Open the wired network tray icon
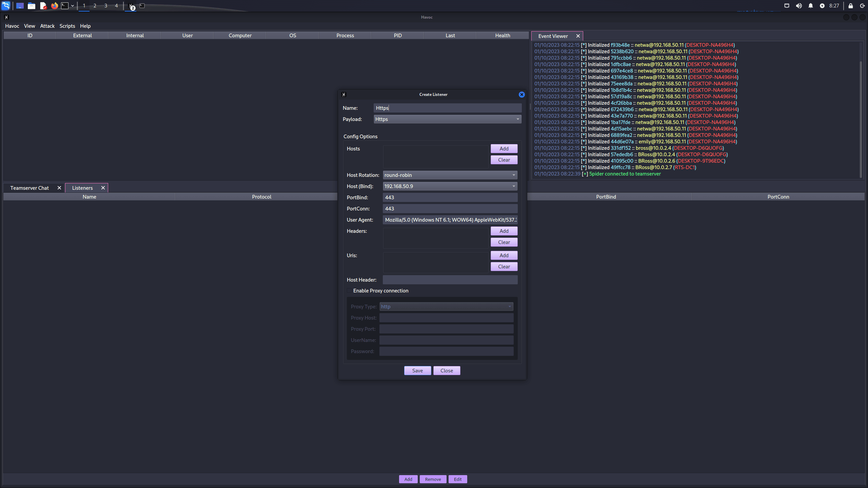 (x=787, y=6)
